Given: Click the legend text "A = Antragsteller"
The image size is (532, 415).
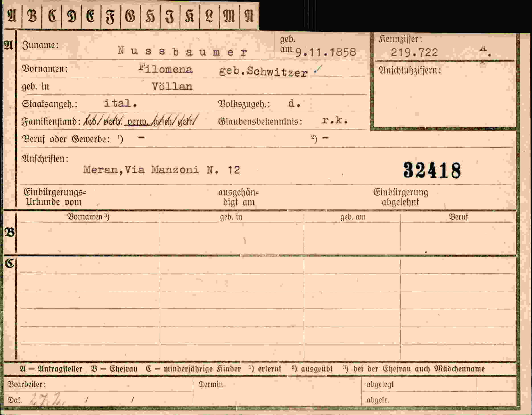Looking at the screenshot, I should click(51, 369).
